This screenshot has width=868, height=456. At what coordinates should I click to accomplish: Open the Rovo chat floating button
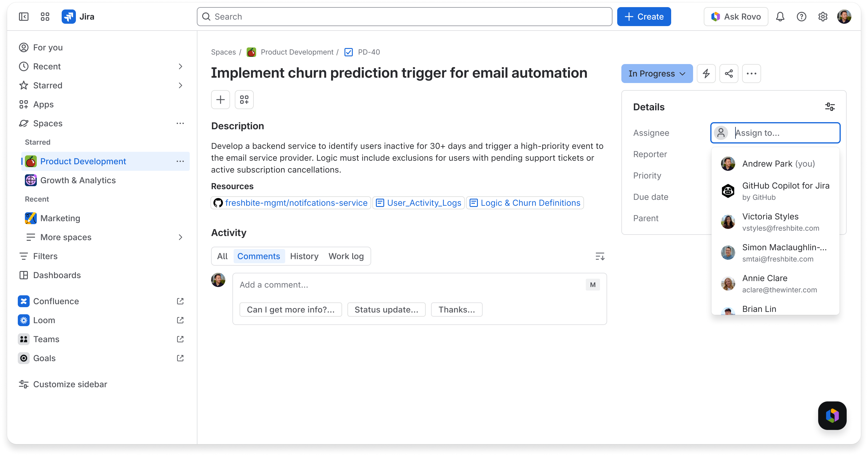pyautogui.click(x=832, y=415)
